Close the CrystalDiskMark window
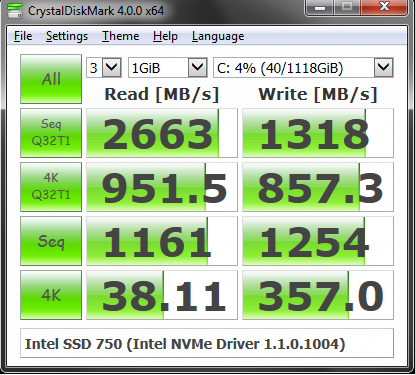 point(385,7)
